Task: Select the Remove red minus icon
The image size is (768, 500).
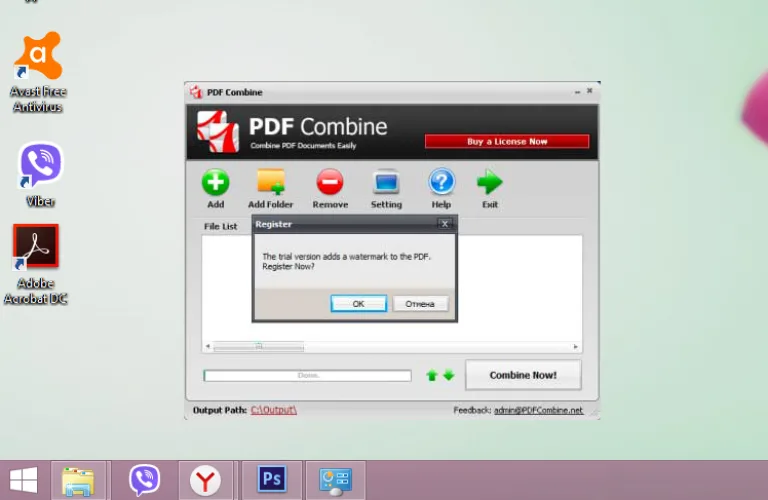Action: (x=330, y=182)
